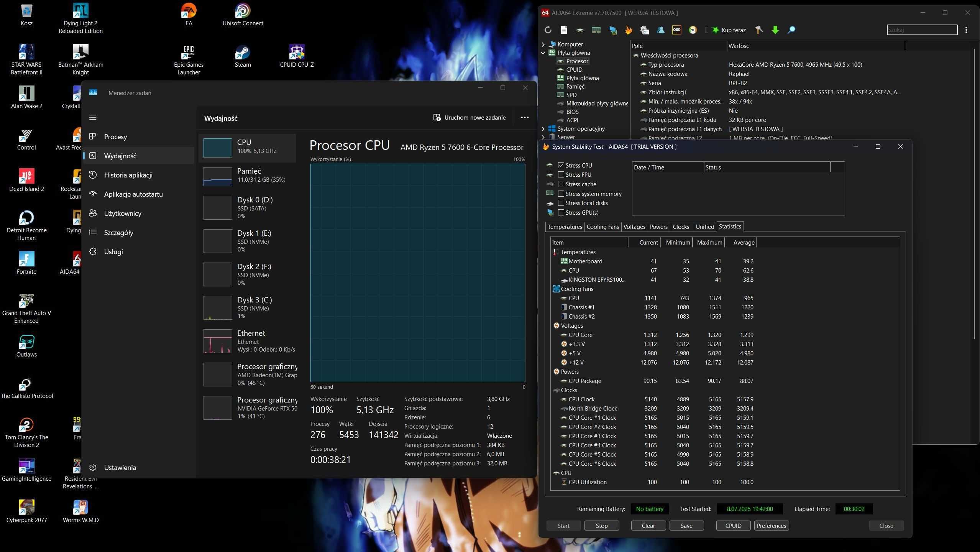Screen dimensions: 980x552
Task: Click Kup teraz in AIDA64 toolbar
Action: click(x=729, y=30)
